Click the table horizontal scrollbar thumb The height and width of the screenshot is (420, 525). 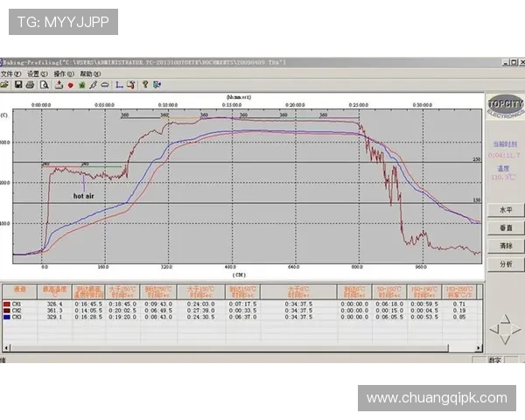229,348
